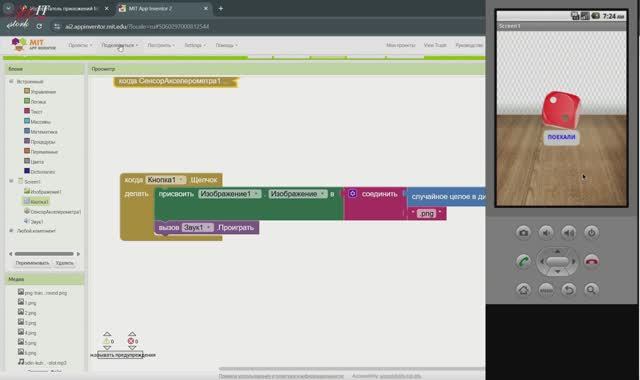This screenshot has height=380, width=640.
Task: Open the Кнопка1 dropdown in the event block
Action: coord(166,180)
